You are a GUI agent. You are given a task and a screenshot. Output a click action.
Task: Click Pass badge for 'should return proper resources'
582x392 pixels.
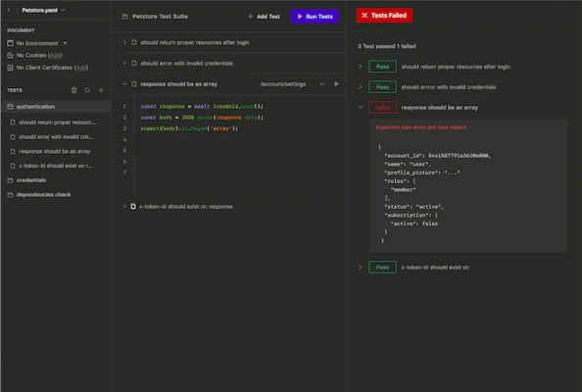[x=382, y=67]
